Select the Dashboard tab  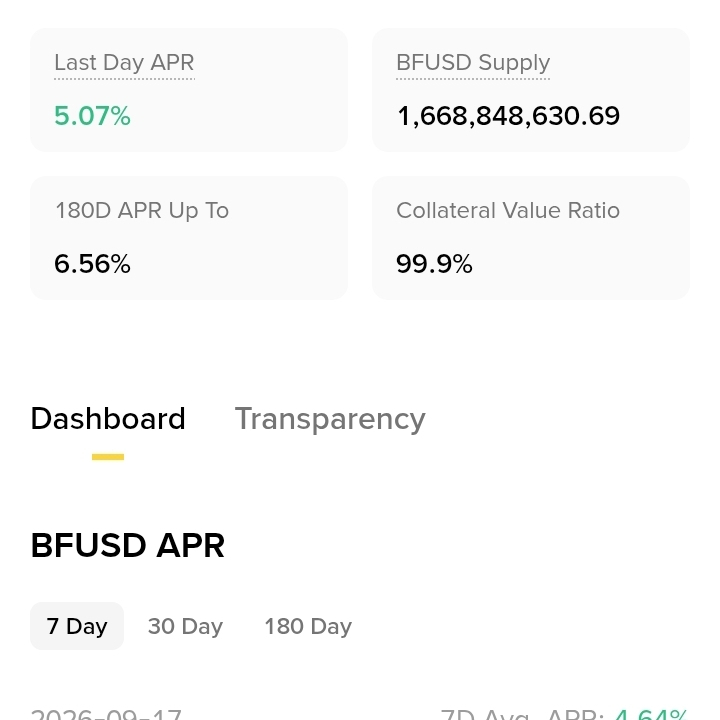click(x=108, y=419)
